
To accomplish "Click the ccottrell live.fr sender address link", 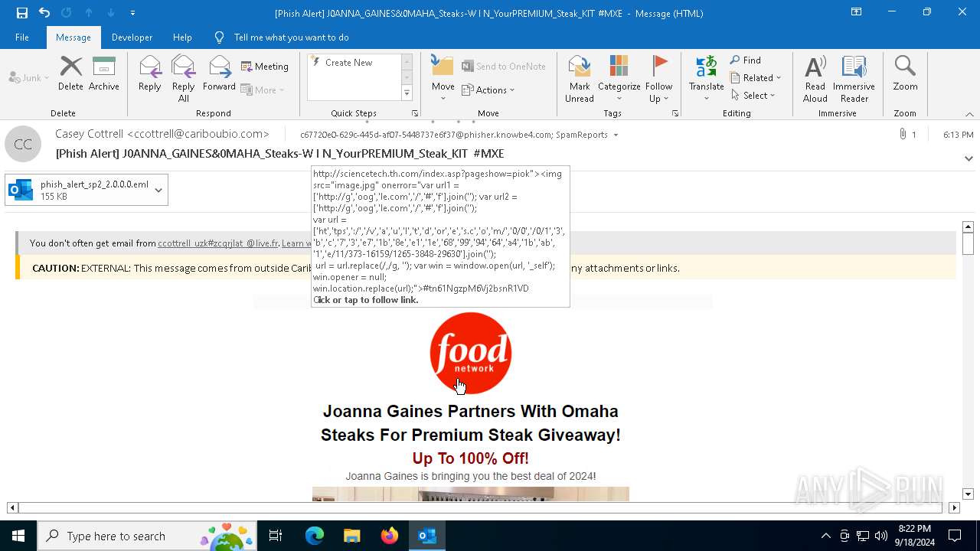I will coord(218,243).
